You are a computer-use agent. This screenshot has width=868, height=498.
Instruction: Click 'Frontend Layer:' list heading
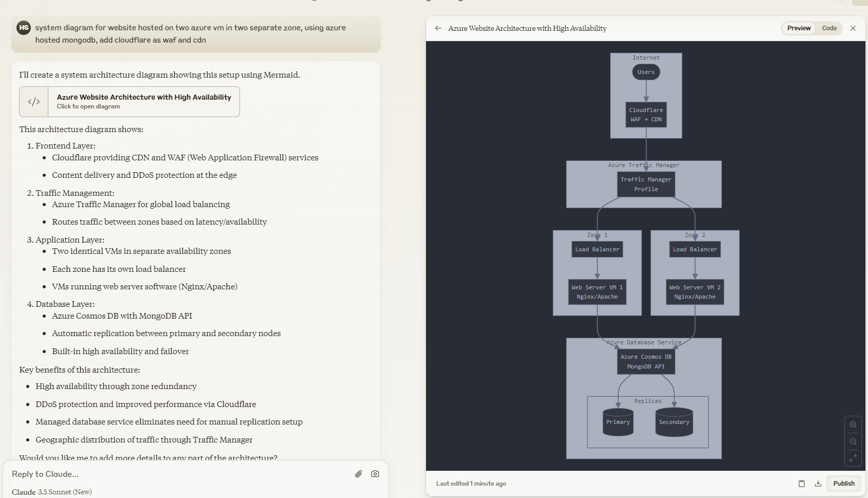coord(65,145)
